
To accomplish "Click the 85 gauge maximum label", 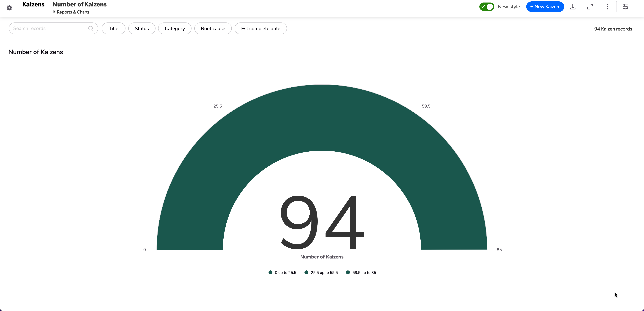I will (x=499, y=250).
